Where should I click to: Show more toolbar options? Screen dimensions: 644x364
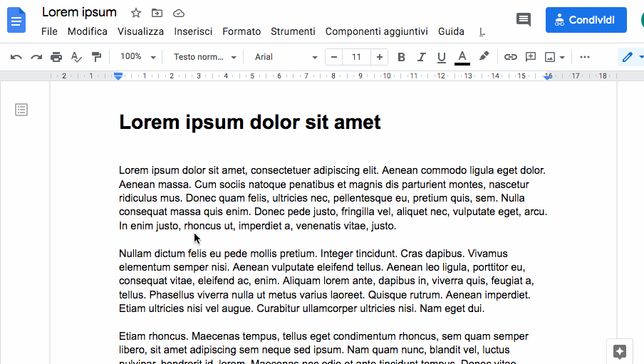584,57
